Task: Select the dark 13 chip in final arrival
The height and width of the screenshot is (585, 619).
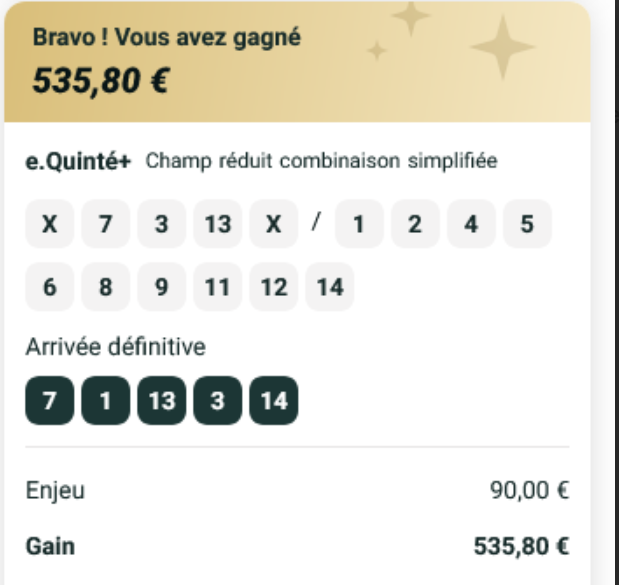Action: [161, 402]
